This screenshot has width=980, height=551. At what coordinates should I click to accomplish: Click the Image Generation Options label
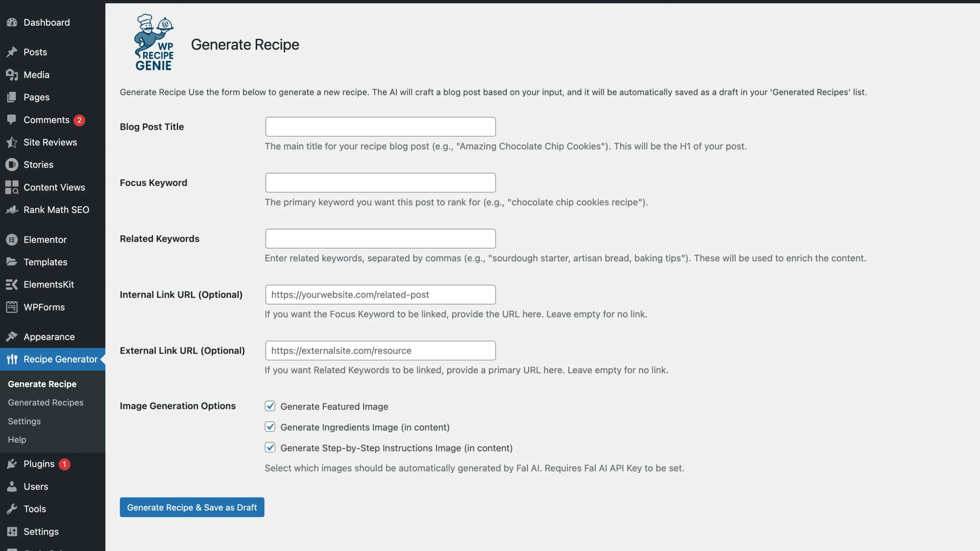pos(178,406)
